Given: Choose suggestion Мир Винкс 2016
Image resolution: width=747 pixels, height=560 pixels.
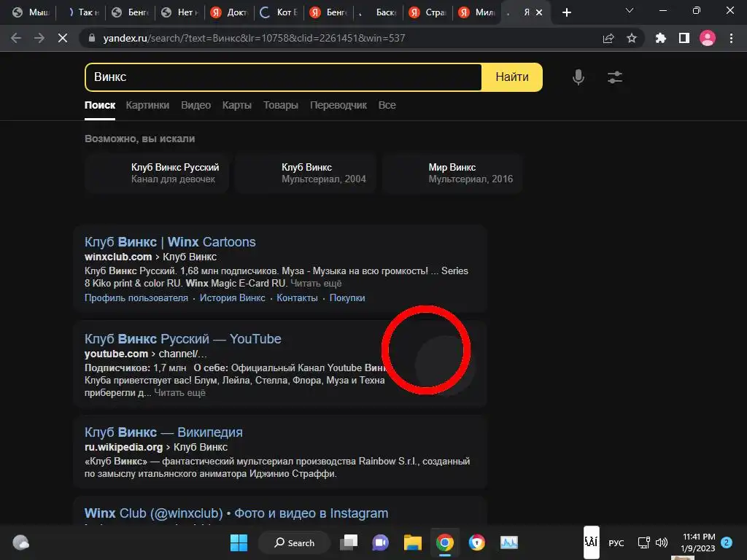Looking at the screenshot, I should [452, 174].
